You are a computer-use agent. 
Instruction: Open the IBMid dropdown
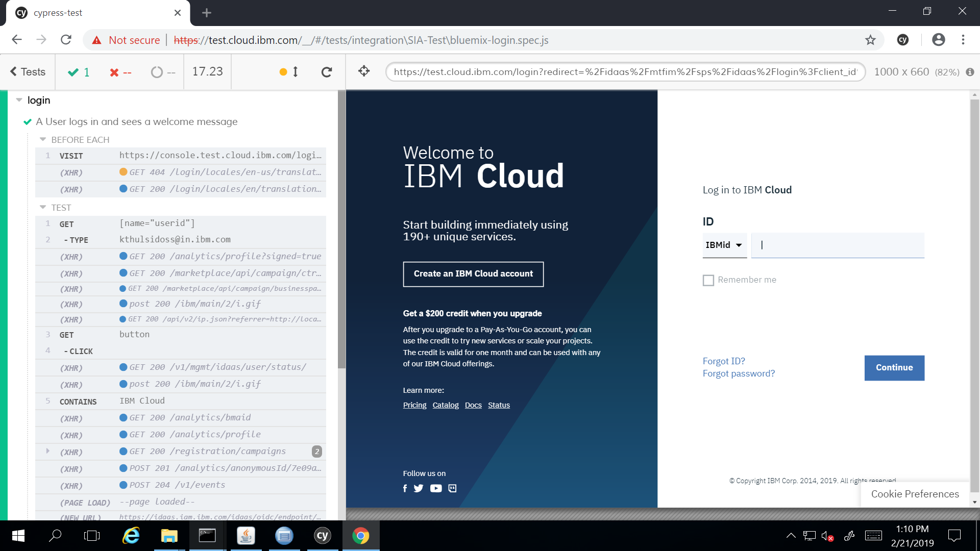tap(724, 245)
